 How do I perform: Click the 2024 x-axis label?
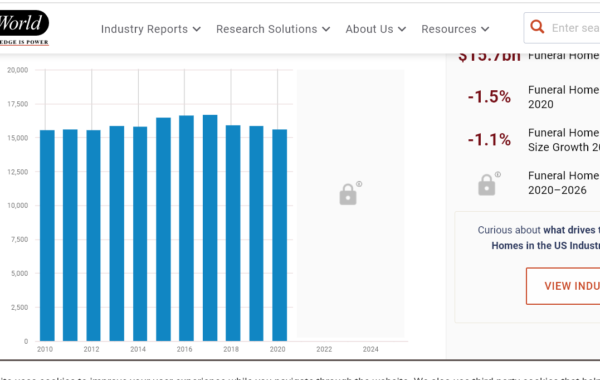(370, 349)
